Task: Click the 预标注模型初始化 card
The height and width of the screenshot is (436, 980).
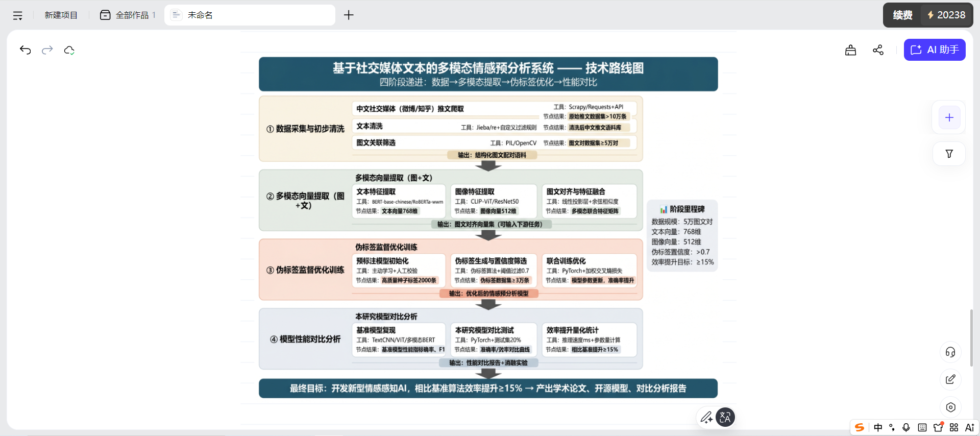Action: pos(399,271)
